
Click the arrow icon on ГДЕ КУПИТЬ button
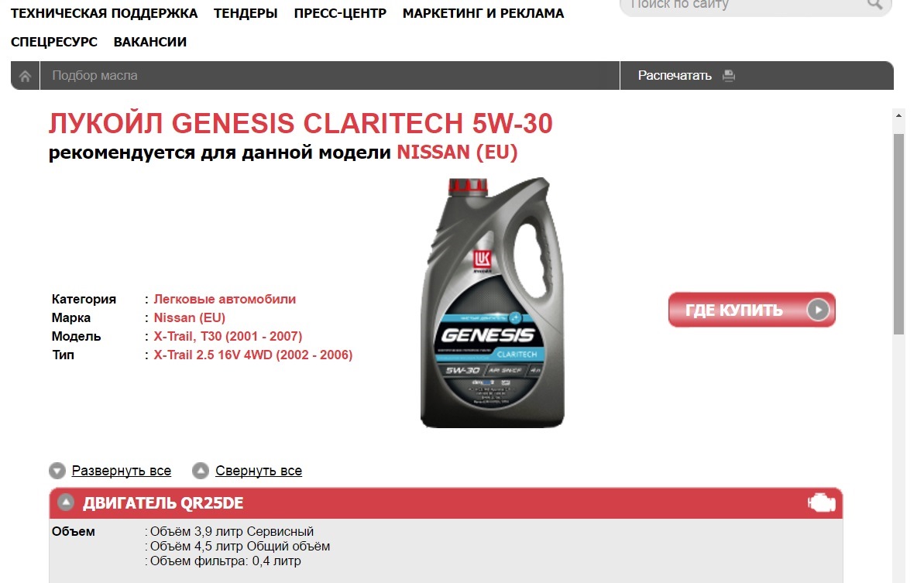coord(818,310)
